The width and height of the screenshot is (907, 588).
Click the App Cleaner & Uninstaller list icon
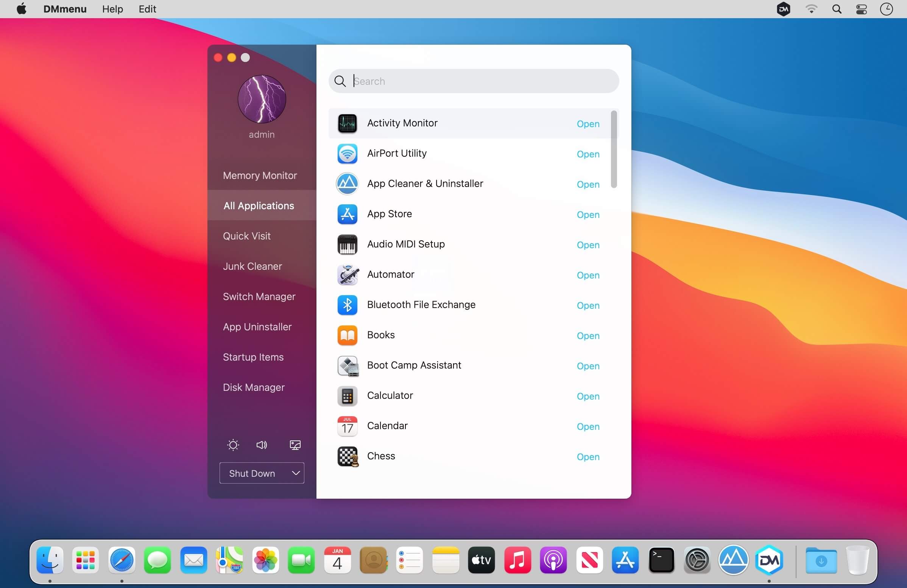point(347,184)
